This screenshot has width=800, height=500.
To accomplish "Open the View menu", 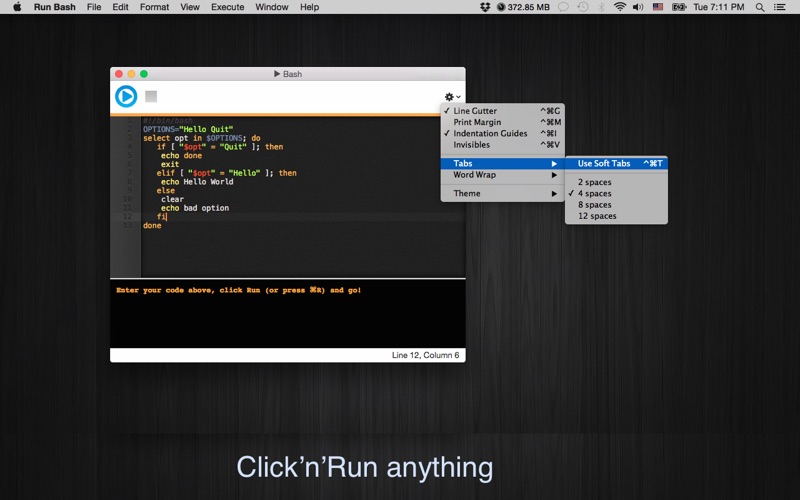I will (x=190, y=7).
